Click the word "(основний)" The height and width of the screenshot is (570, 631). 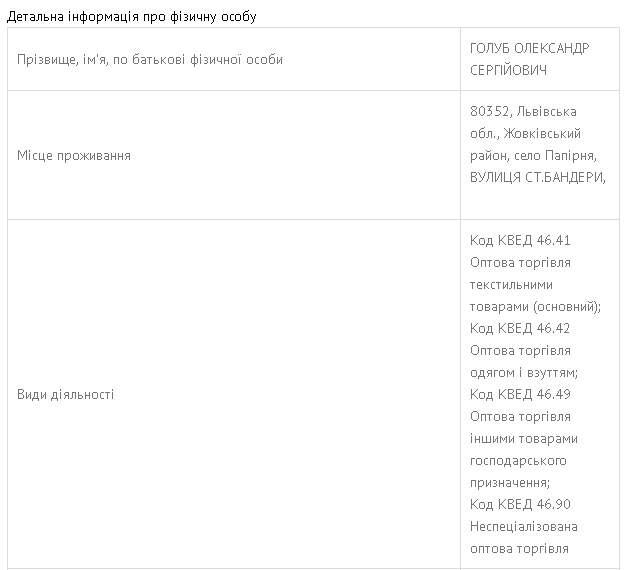click(x=565, y=307)
